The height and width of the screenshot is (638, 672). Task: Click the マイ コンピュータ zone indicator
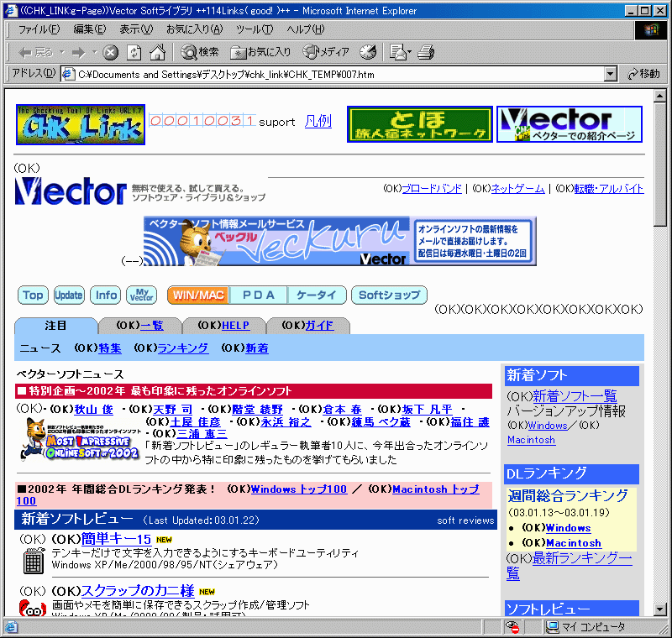[585, 627]
